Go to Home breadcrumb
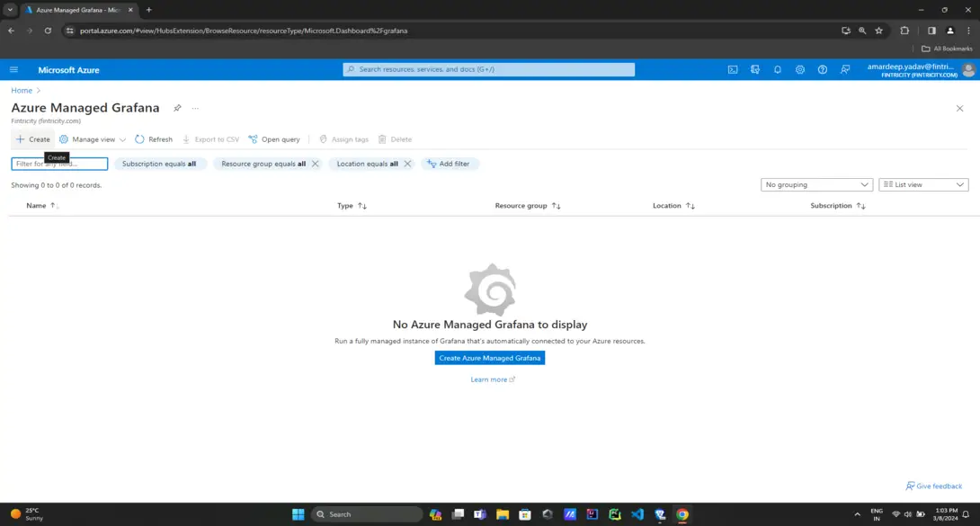The height and width of the screenshot is (526, 980). click(22, 91)
